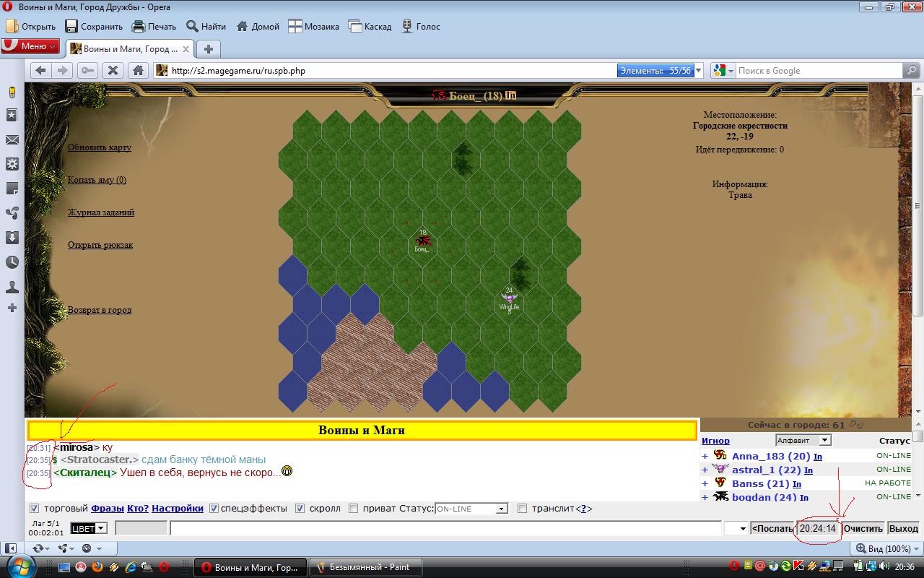924x578 pixels.
Task: Select the Воины и Маги browser tab
Action: pyautogui.click(x=129, y=49)
